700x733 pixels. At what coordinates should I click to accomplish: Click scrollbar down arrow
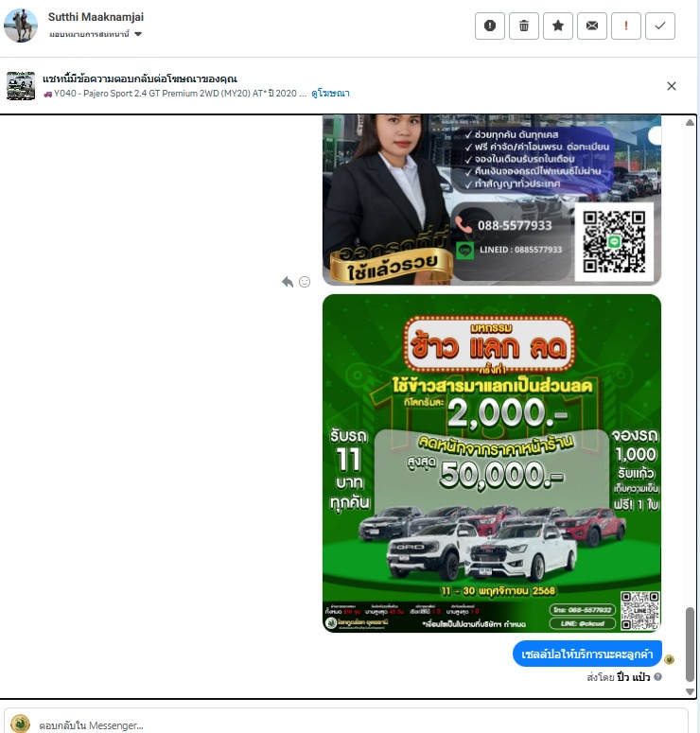[x=690, y=691]
